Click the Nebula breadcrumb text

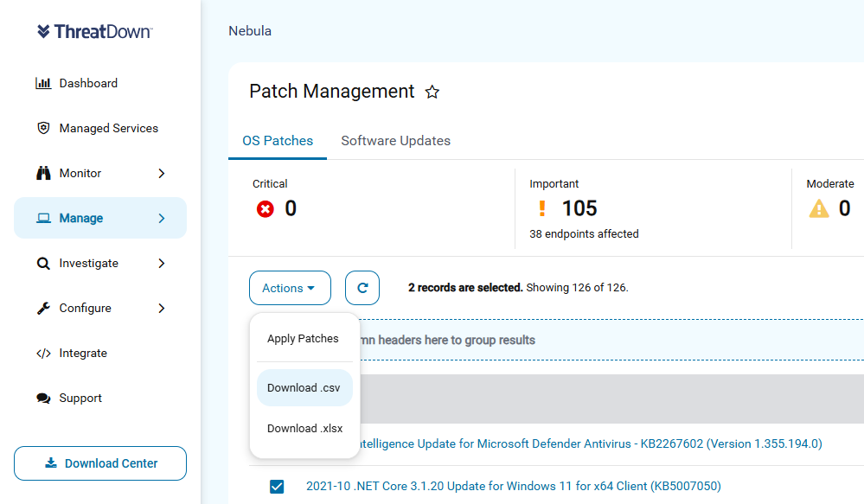click(250, 31)
